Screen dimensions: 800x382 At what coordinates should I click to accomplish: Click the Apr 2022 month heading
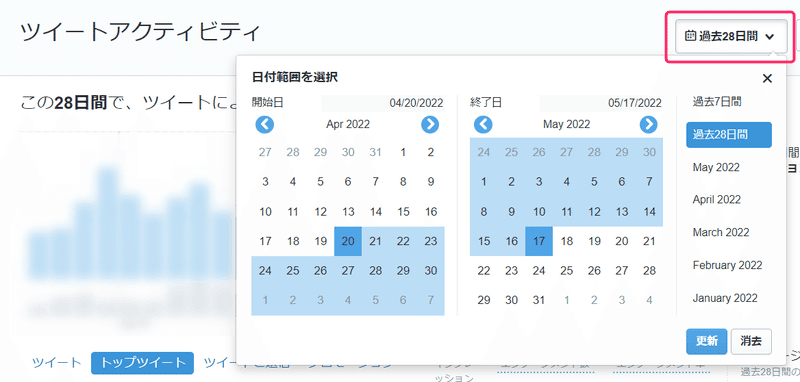tap(348, 124)
